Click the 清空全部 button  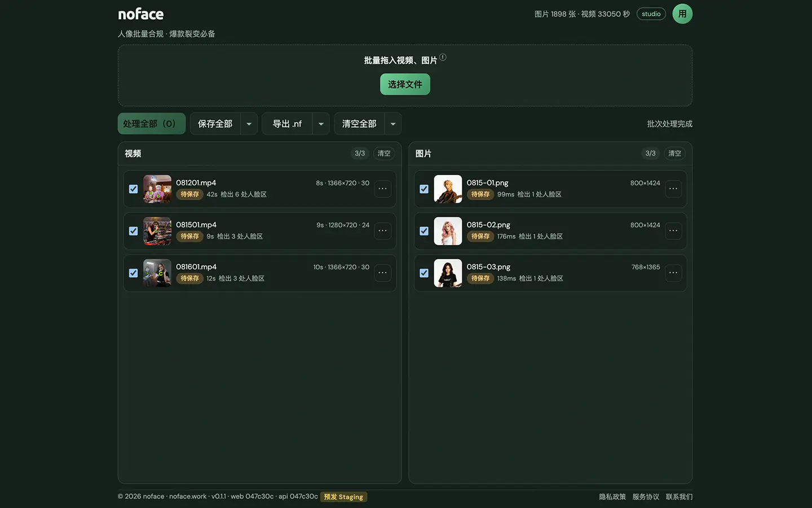(x=359, y=124)
